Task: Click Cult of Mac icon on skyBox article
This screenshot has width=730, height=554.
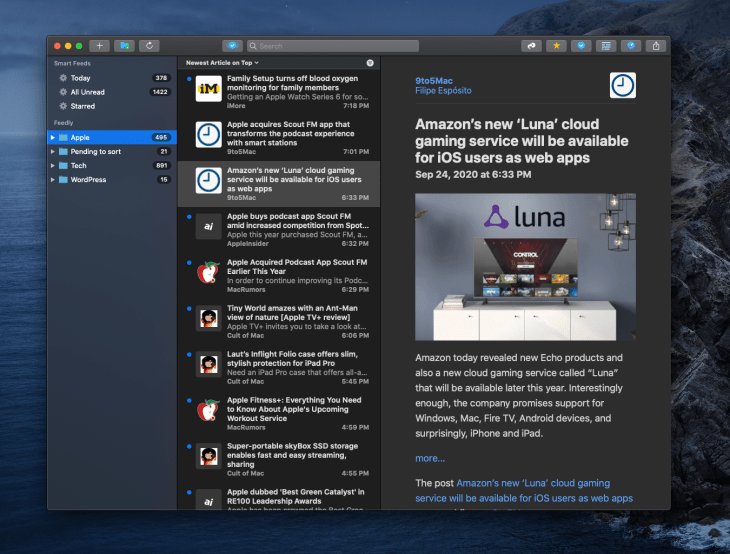Action: 208,456
